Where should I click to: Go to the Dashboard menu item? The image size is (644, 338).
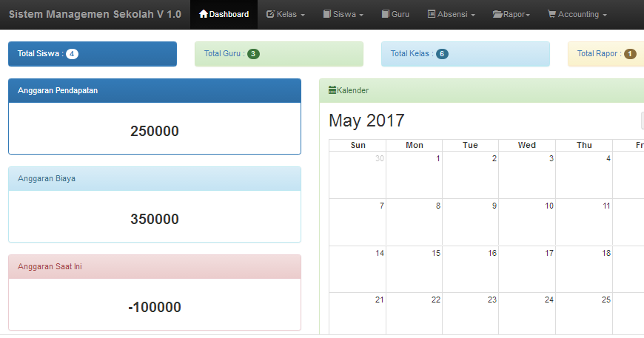click(x=224, y=14)
